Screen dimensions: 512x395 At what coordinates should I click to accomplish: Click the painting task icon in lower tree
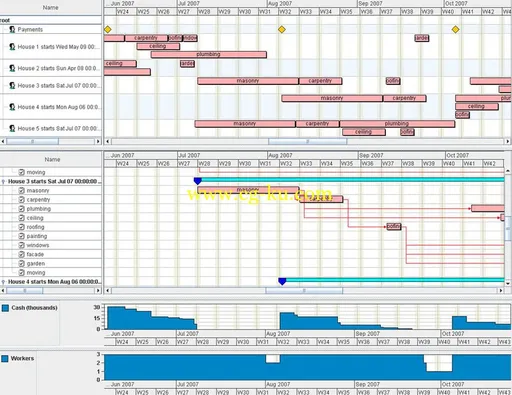[x=22, y=236]
